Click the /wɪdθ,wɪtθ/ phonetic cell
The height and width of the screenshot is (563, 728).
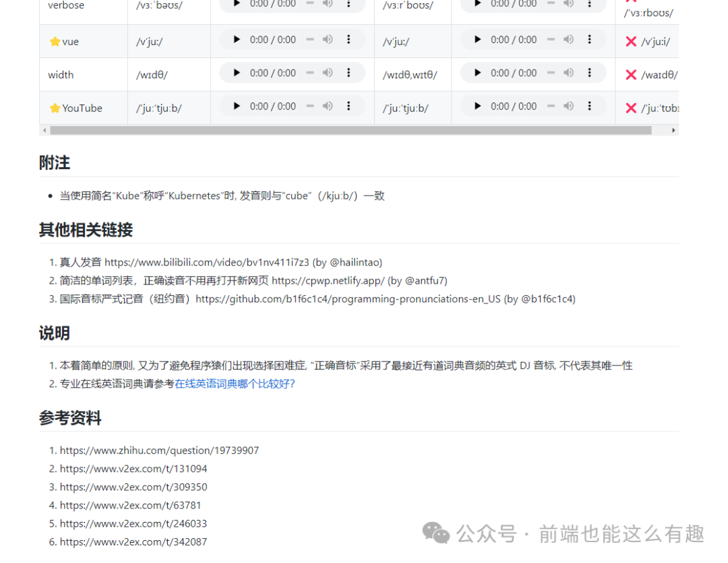tap(410, 75)
